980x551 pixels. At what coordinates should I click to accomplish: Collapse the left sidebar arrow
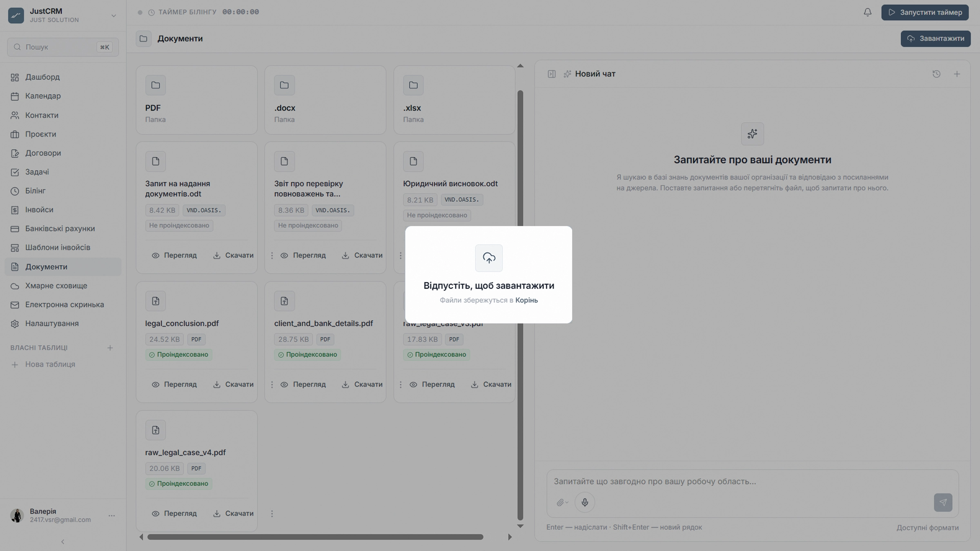pyautogui.click(x=62, y=542)
